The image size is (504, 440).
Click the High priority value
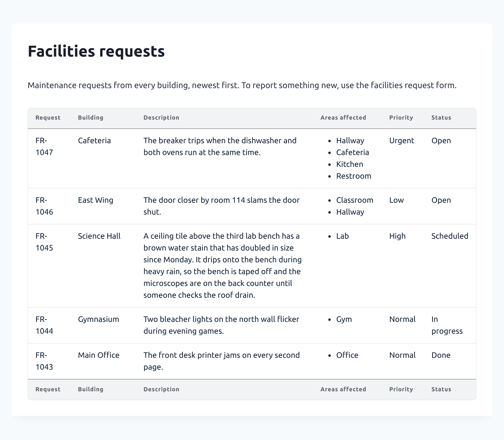tap(397, 236)
